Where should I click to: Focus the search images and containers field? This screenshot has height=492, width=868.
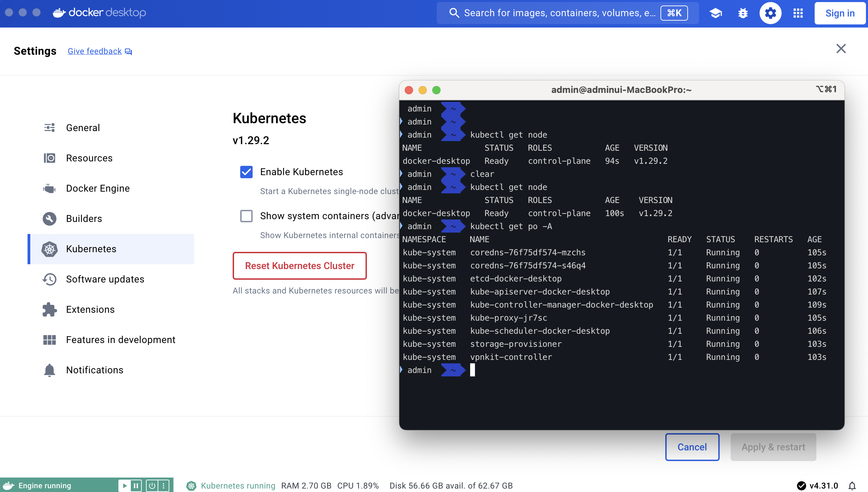(x=568, y=13)
